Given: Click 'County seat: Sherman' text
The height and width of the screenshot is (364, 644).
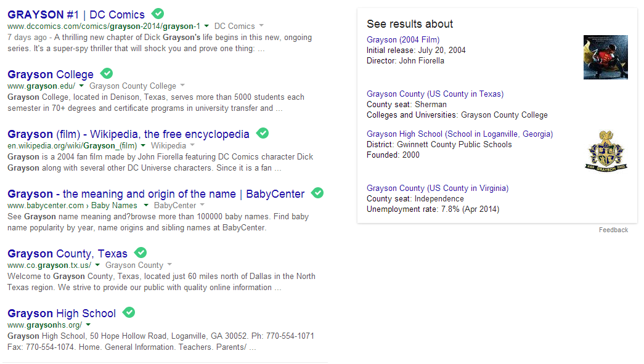Looking at the screenshot, I should coord(407,105).
